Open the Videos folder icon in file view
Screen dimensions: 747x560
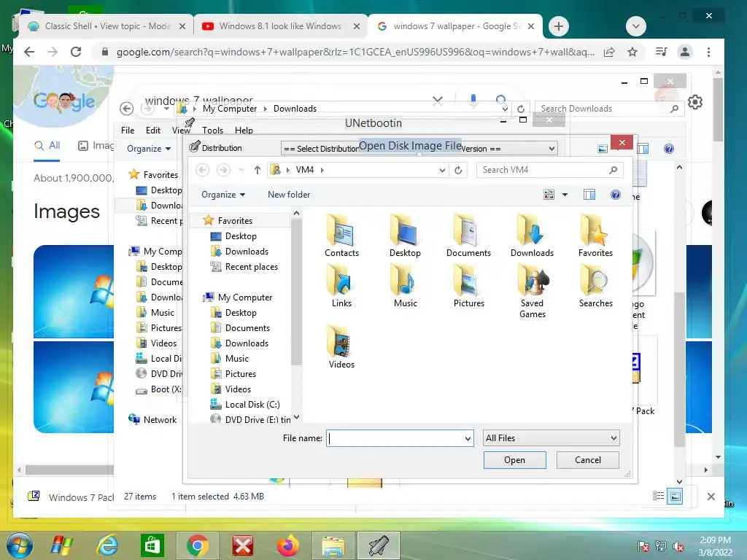pyautogui.click(x=341, y=346)
